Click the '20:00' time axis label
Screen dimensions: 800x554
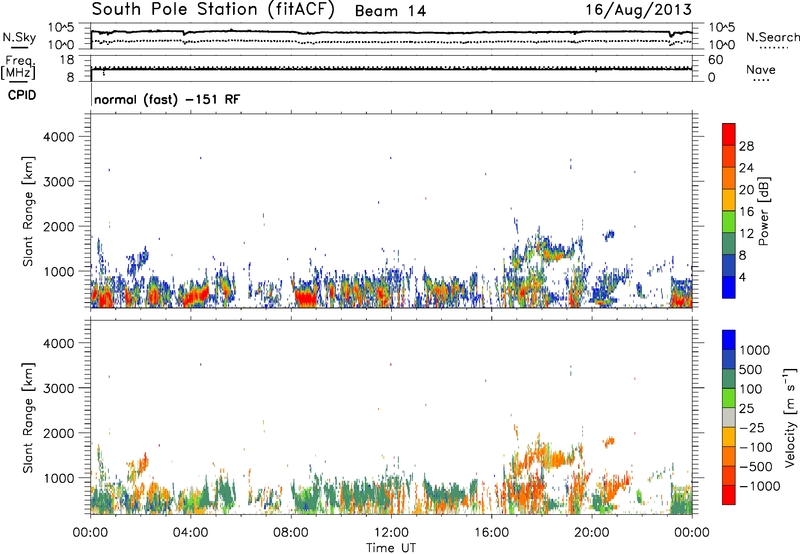(591, 532)
